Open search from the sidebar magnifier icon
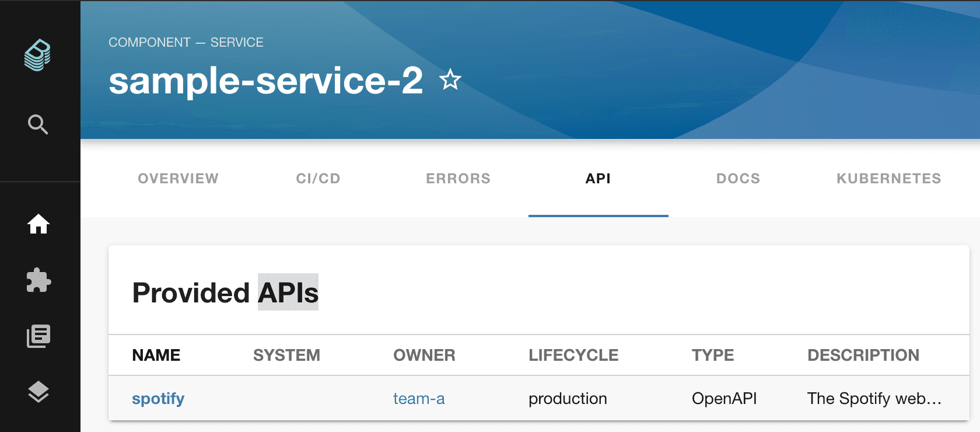Viewport: 980px width, 432px height. pyautogui.click(x=38, y=124)
